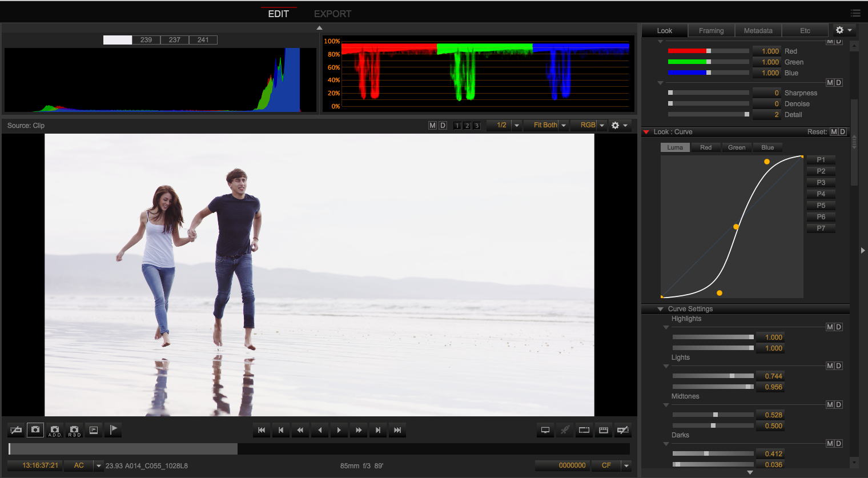Click the D button for Midtones
Viewport: 868px width, 478px height.
tap(839, 405)
